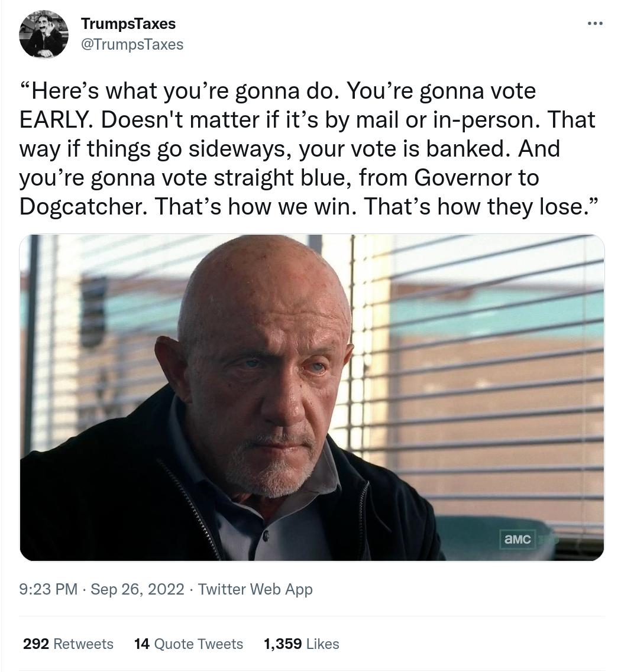Click the Groucho Marx avatar image
Viewport: 621px width, 672px height.
[x=44, y=34]
